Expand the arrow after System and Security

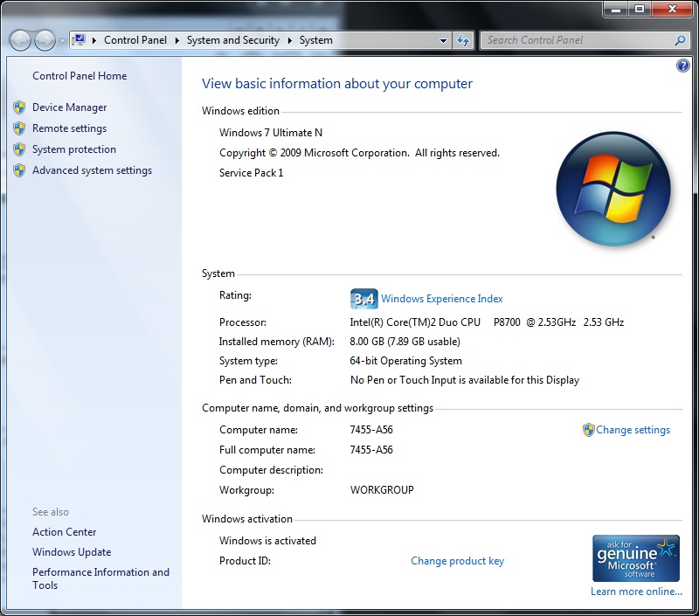click(290, 40)
